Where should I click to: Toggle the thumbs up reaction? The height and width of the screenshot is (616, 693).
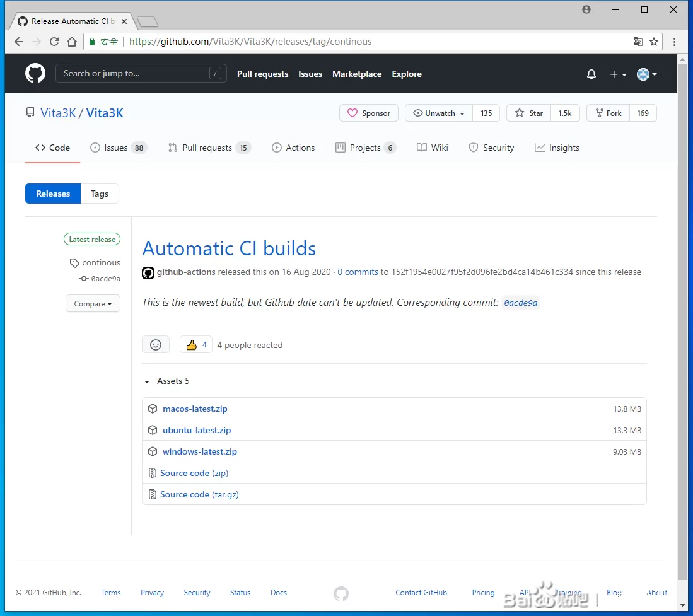click(195, 345)
